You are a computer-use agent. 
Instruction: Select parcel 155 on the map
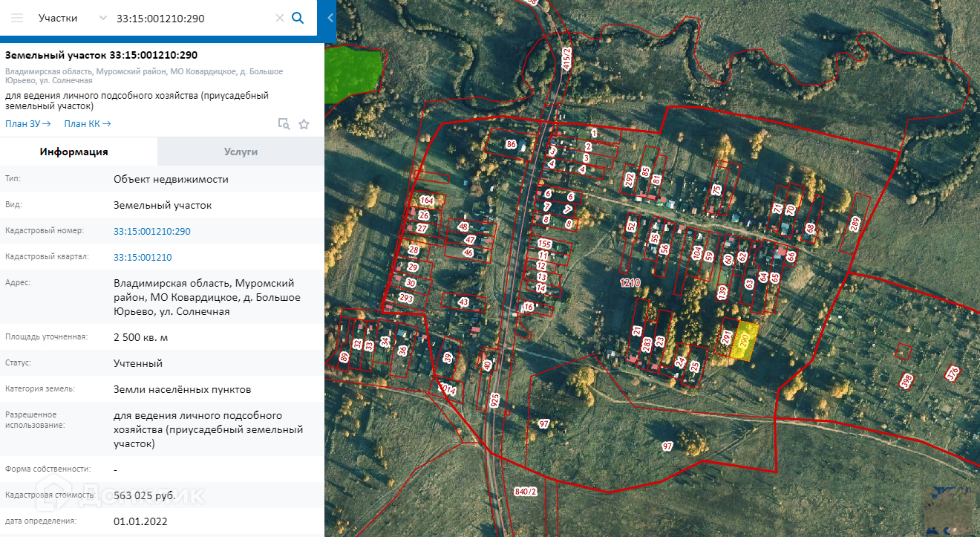pos(546,244)
